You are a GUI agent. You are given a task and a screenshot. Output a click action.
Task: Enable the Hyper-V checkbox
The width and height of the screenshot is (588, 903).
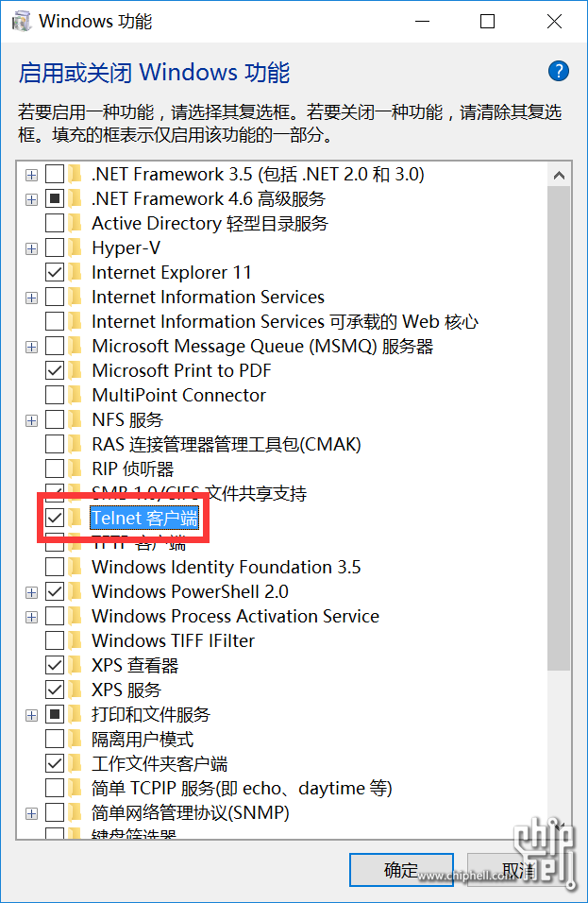tap(55, 248)
